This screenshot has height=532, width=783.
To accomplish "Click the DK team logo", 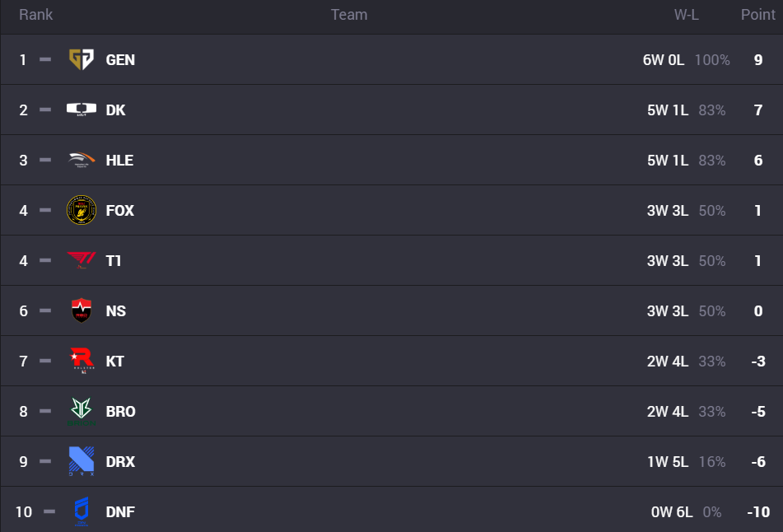I will coord(82,110).
